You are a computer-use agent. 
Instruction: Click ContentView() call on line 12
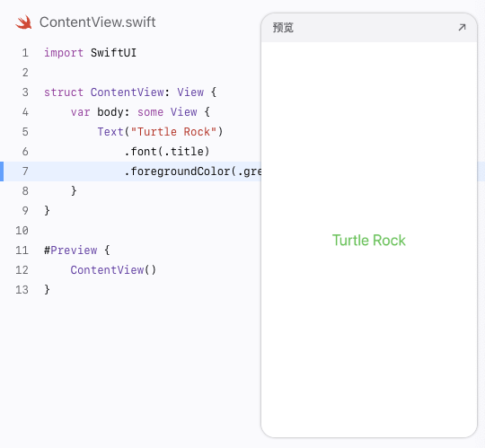(113, 270)
